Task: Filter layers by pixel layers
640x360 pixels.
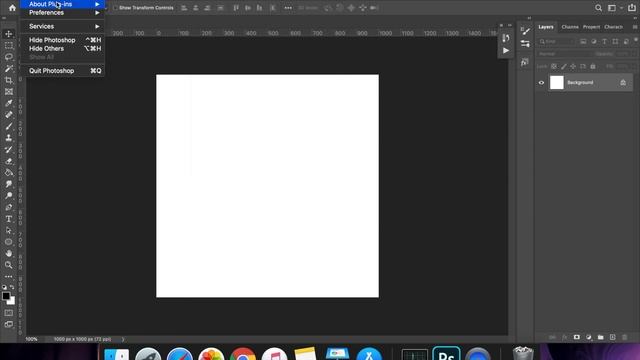Action: coord(583,42)
